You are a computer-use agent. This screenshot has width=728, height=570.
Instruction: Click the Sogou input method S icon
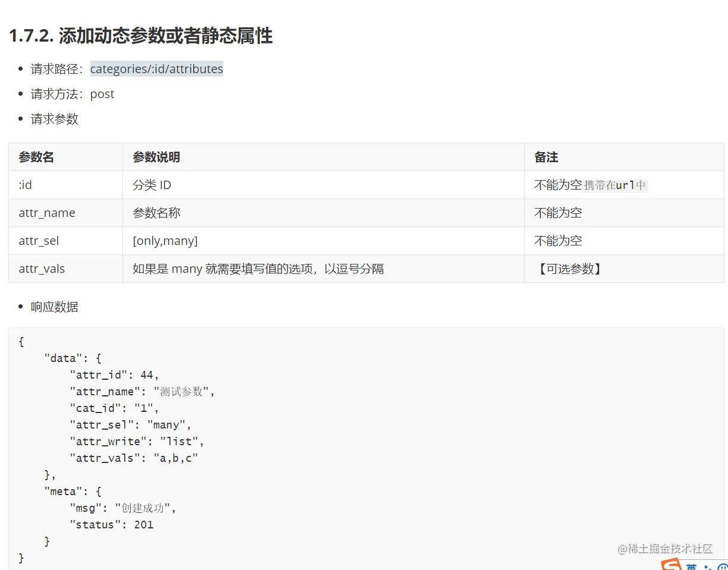pyautogui.click(x=671, y=565)
